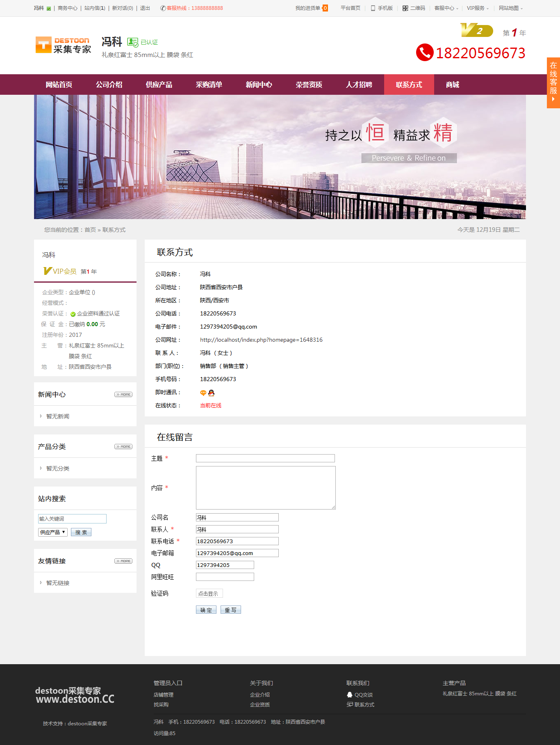Click MORE next to 新闻中心
The width and height of the screenshot is (560, 745).
click(x=123, y=394)
